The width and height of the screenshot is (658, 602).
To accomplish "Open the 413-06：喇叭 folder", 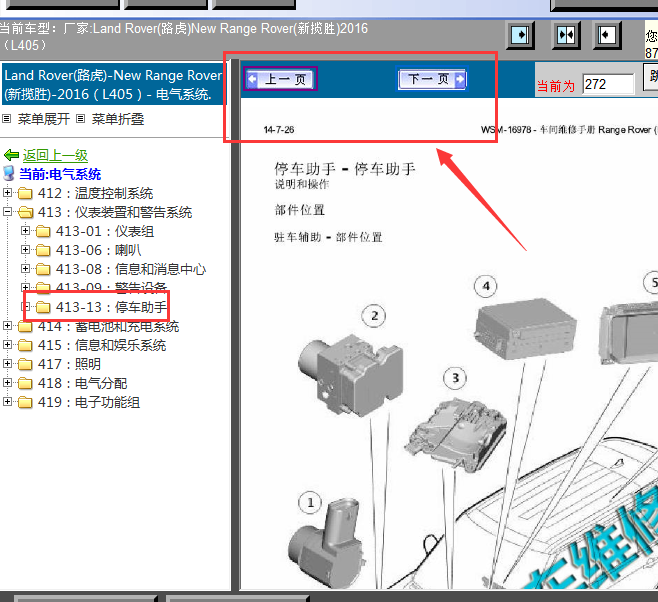I will (99, 250).
